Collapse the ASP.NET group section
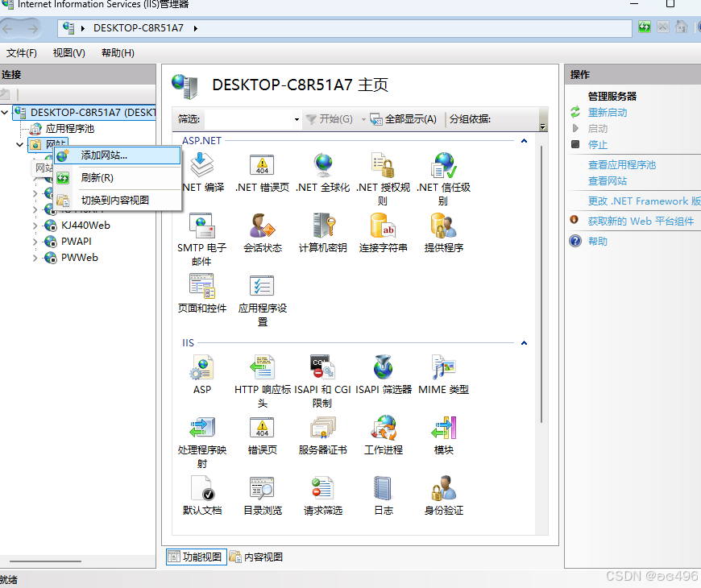Image resolution: width=701 pixels, height=588 pixels. pyautogui.click(x=524, y=141)
